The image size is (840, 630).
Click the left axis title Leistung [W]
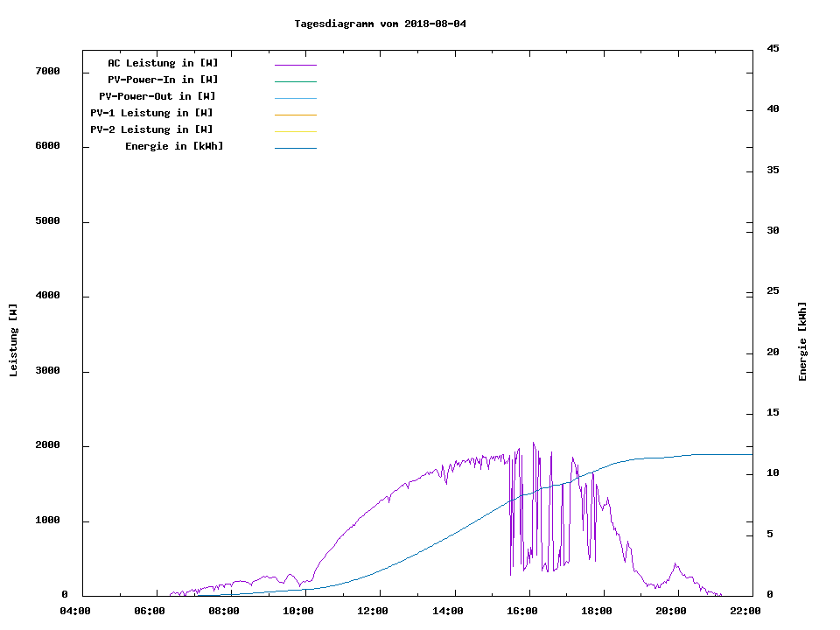pos(13,339)
